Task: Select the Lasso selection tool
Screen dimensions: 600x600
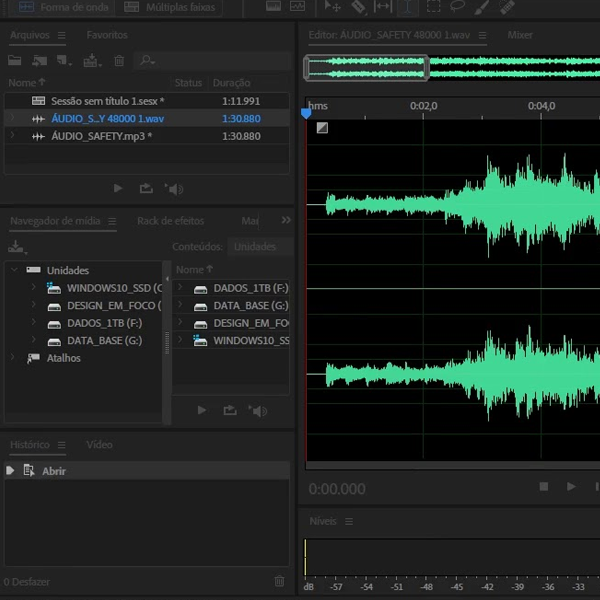Action: click(x=457, y=6)
